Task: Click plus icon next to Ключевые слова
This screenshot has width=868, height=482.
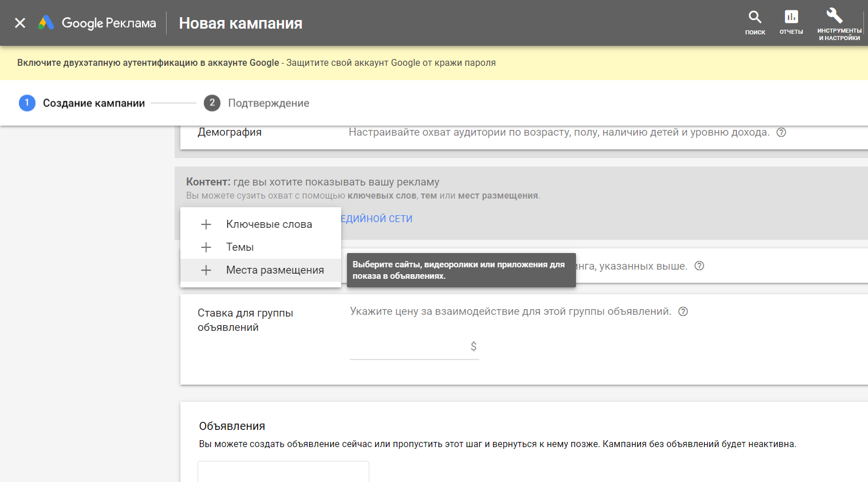Action: click(206, 224)
